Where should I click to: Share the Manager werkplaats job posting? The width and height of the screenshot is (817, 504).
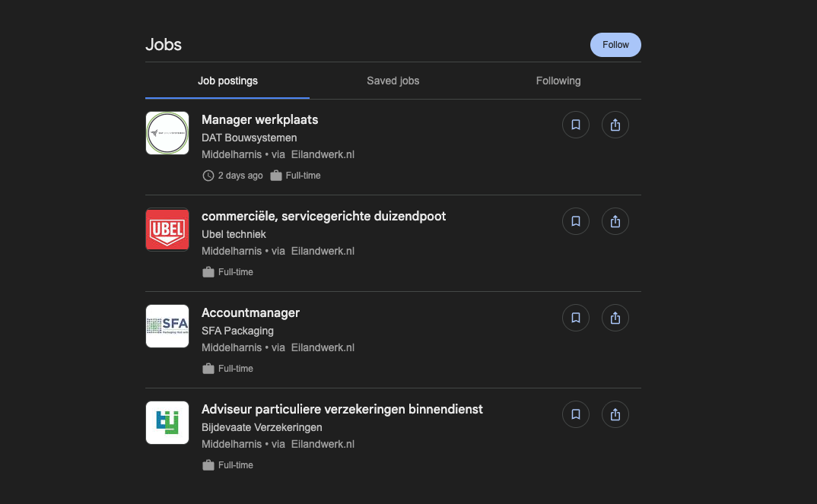click(615, 125)
